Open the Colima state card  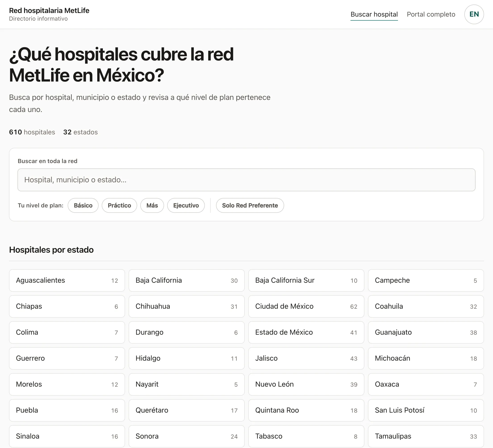click(67, 332)
